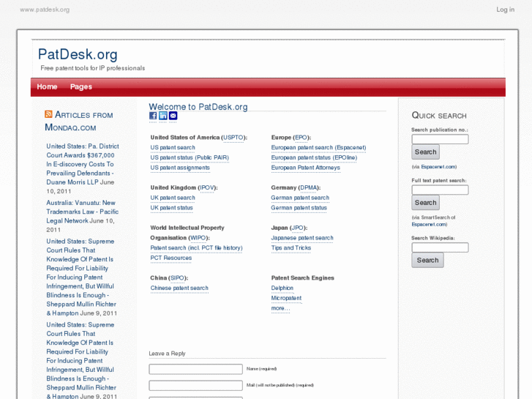Focus the Name (required) reply field

196,369
